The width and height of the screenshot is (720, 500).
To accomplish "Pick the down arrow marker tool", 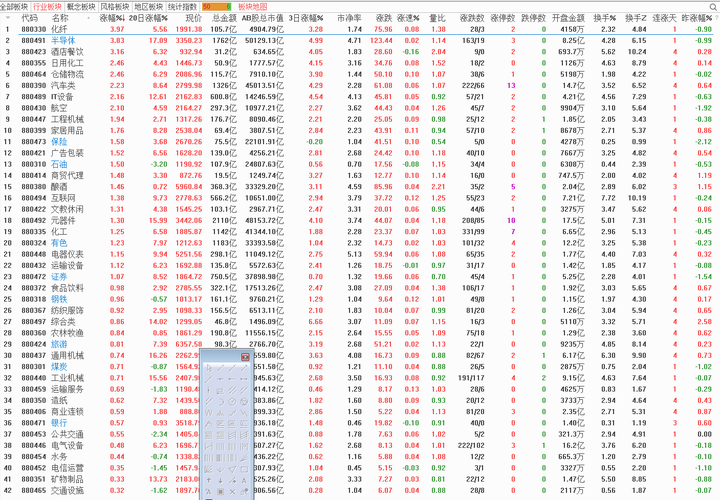I will [220, 480].
